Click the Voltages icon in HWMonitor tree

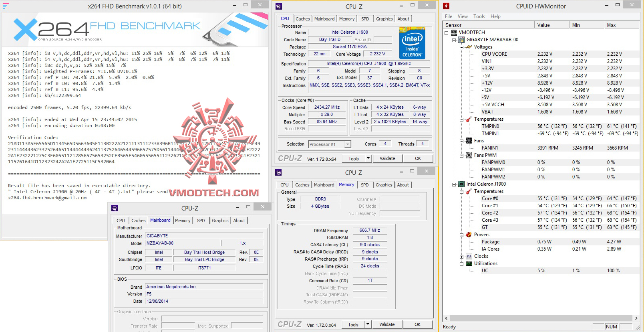[469, 47]
